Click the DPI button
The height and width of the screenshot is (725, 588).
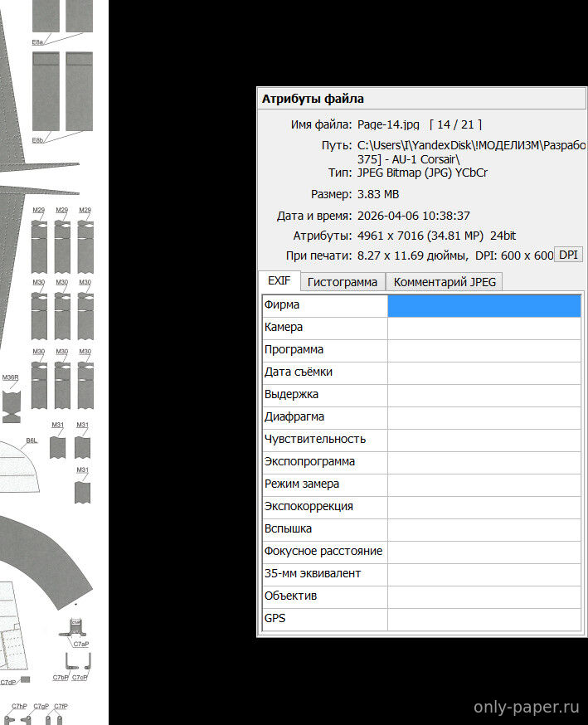568,255
